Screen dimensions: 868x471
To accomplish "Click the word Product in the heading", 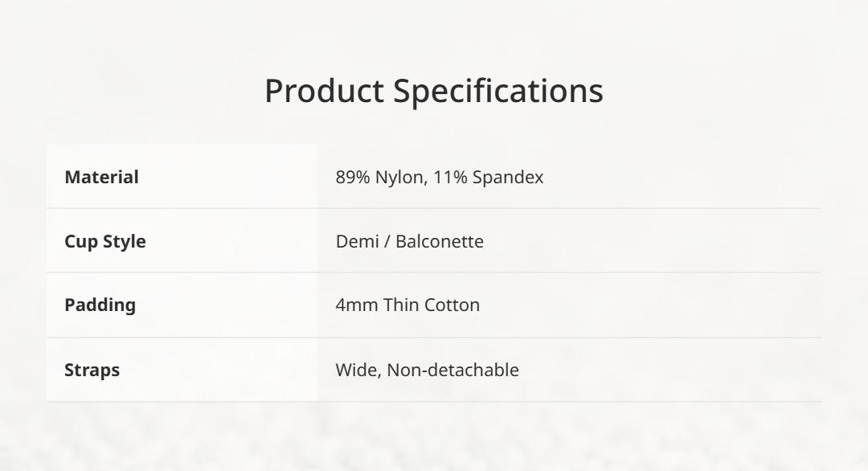I will pos(324,91).
